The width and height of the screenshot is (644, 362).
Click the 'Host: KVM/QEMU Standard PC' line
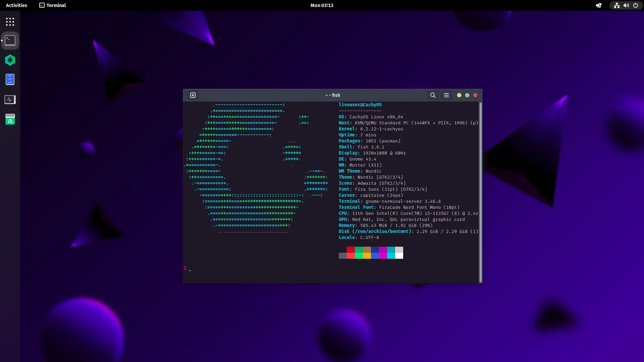[x=408, y=123]
